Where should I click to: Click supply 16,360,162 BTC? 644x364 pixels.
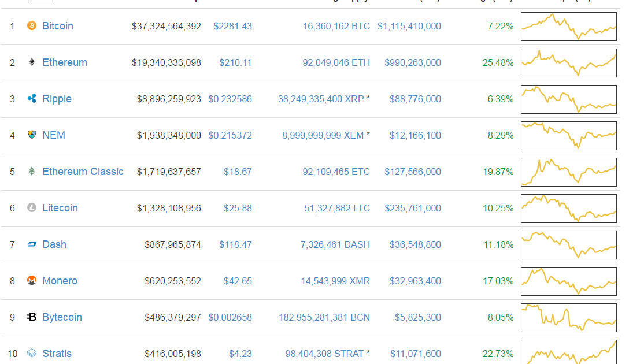click(x=336, y=26)
